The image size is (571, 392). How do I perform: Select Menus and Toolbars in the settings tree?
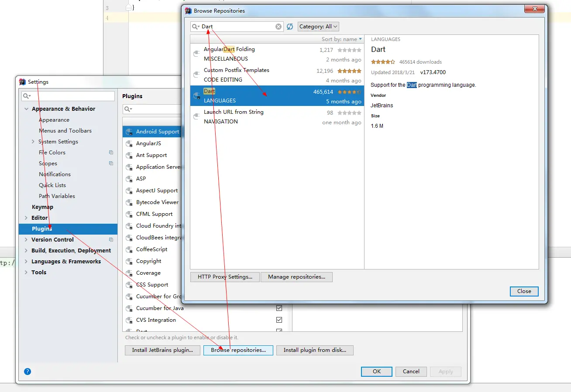pos(65,131)
